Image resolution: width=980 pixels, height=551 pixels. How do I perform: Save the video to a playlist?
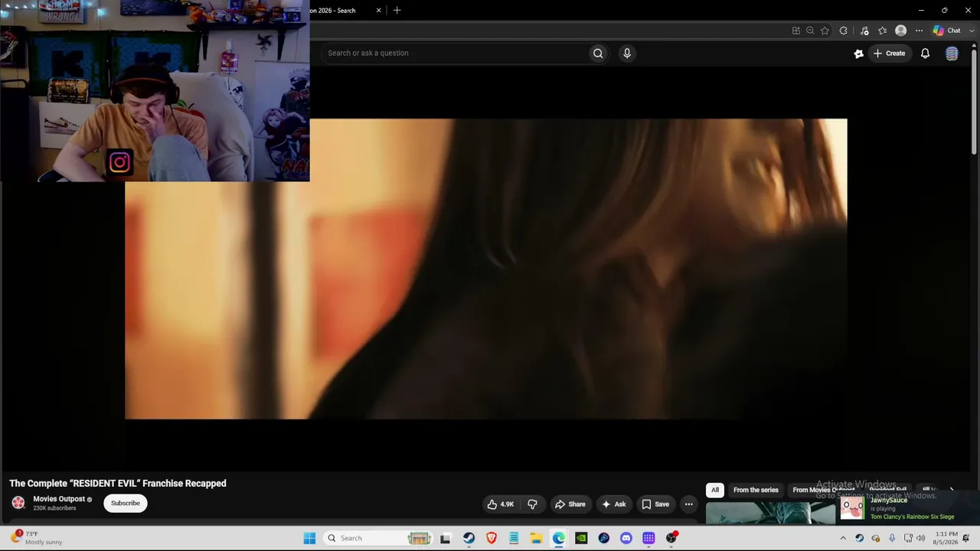[655, 504]
